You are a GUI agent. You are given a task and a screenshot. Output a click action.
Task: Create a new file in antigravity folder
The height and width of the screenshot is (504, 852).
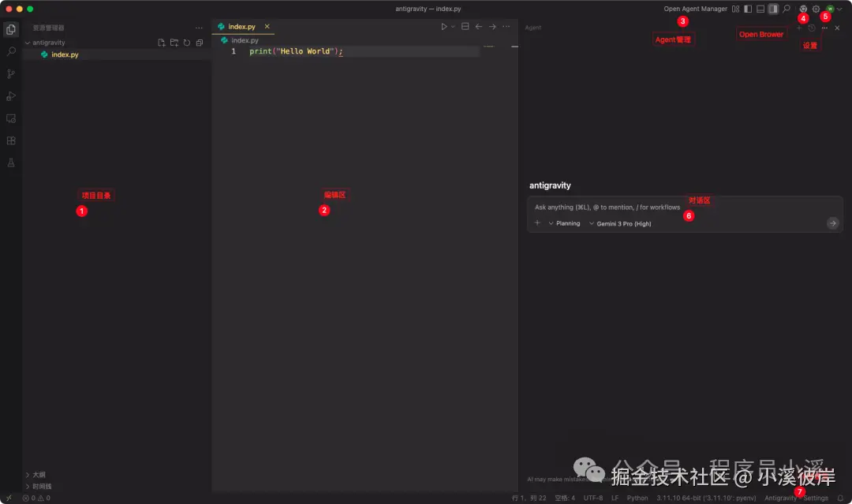(162, 43)
